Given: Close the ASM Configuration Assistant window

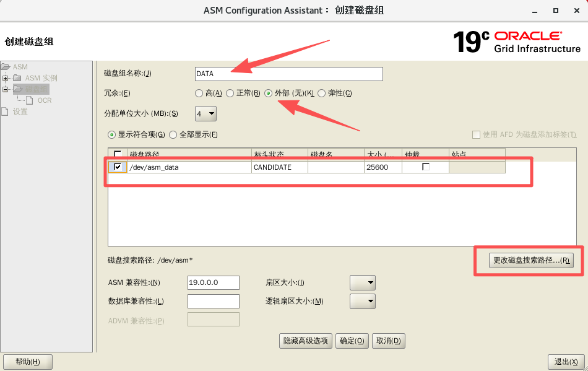Looking at the screenshot, I should (577, 11).
